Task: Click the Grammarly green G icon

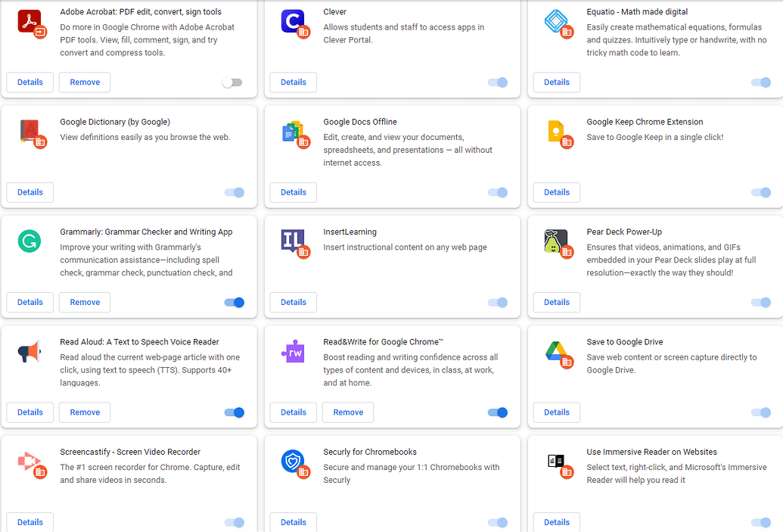Action: pyautogui.click(x=30, y=241)
